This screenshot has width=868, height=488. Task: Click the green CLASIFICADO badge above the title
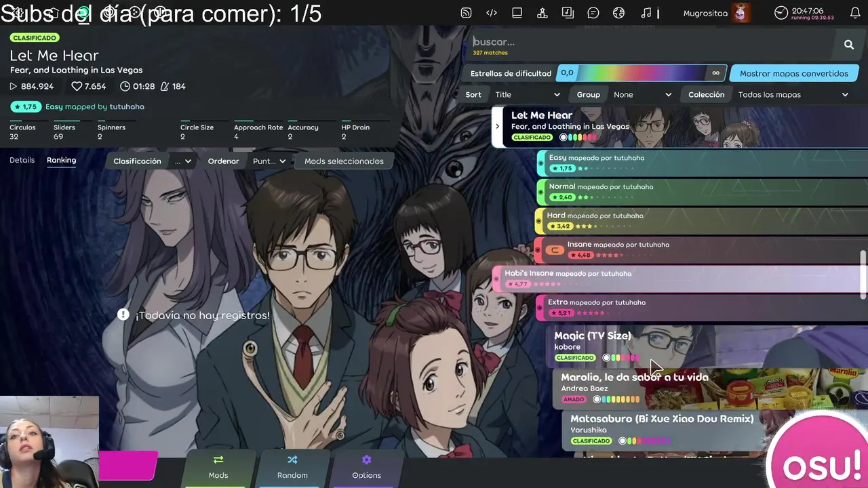coord(35,38)
